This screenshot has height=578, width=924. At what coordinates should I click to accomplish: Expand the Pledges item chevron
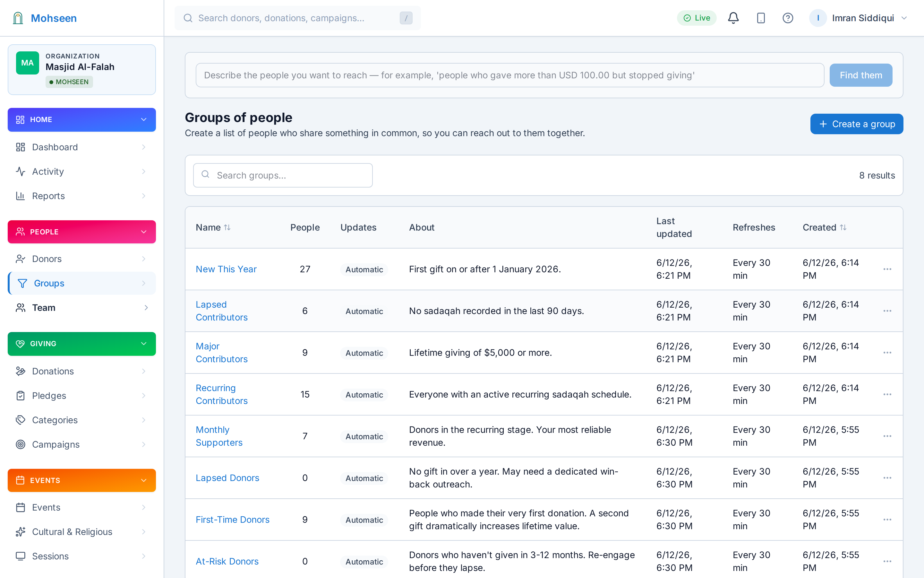143,396
